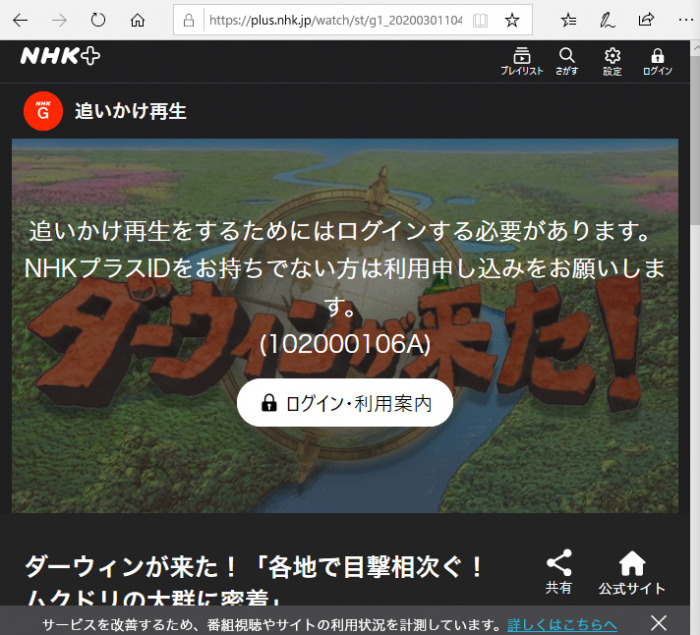Screen dimensions: 700x635
Task: Click the add notes pen icon
Action: 607,20
